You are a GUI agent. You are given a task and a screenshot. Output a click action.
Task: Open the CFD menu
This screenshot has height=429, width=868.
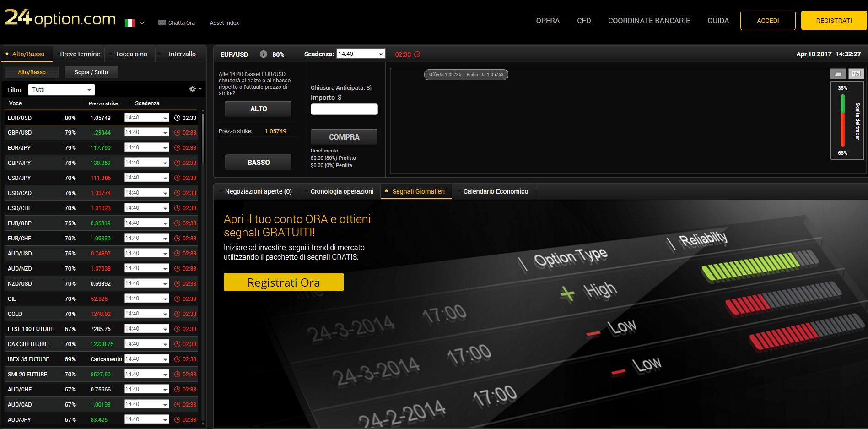click(584, 21)
